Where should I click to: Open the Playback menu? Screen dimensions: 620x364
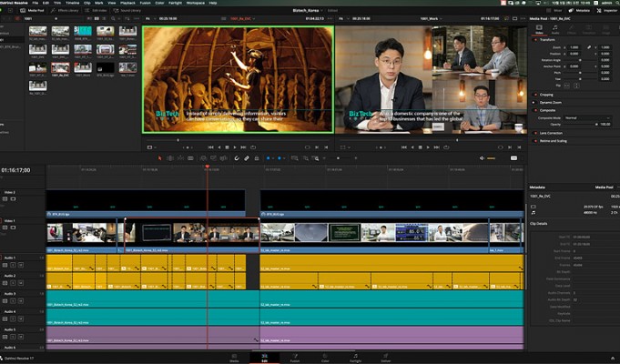point(128,3)
